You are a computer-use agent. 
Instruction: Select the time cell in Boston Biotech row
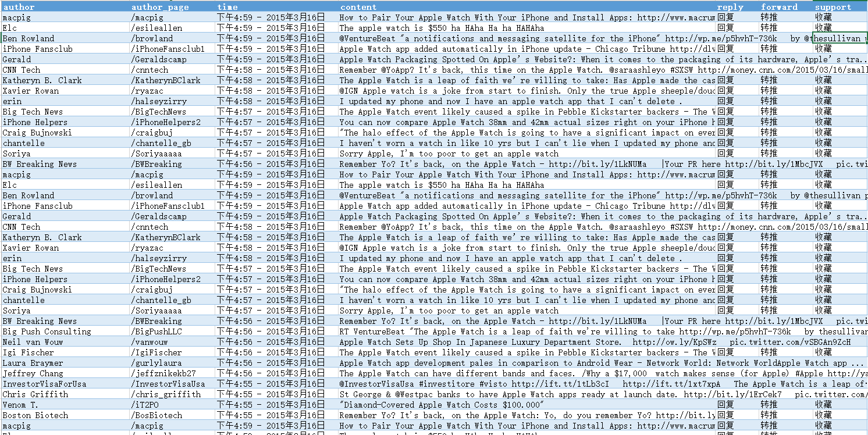tap(277, 415)
